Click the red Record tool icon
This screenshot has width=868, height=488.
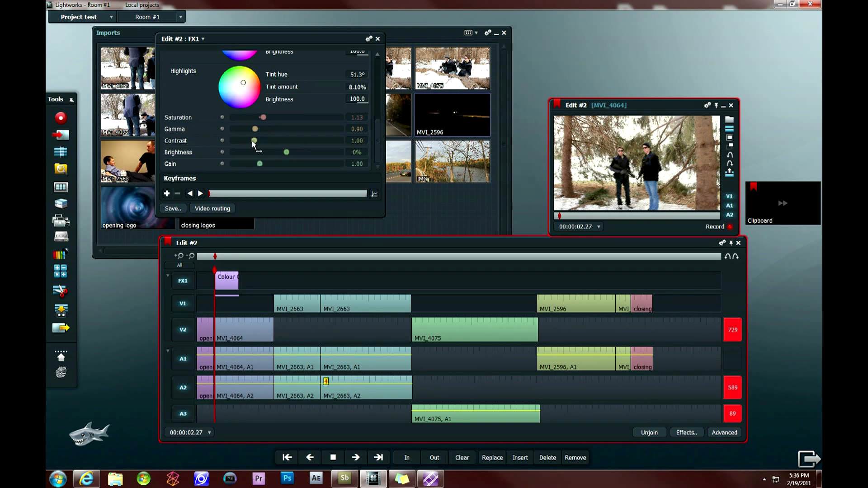(61, 118)
